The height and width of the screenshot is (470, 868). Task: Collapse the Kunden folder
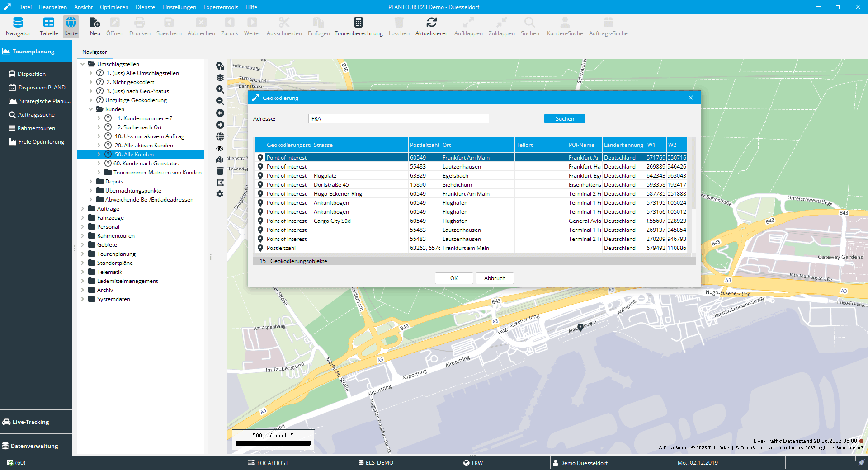click(91, 109)
